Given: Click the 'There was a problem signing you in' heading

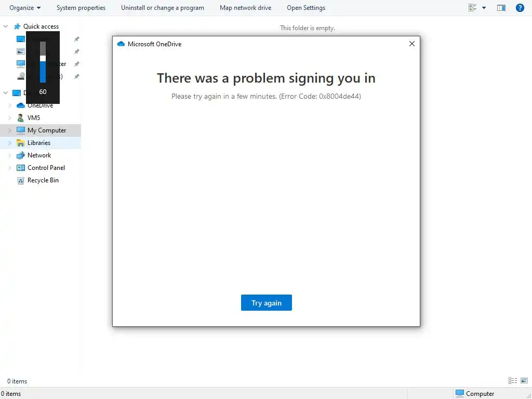Looking at the screenshot, I should [x=266, y=78].
